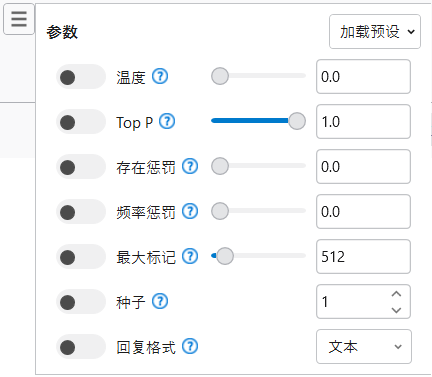Open the 加载预设 dropdown
The image size is (432, 377).
coord(375,32)
